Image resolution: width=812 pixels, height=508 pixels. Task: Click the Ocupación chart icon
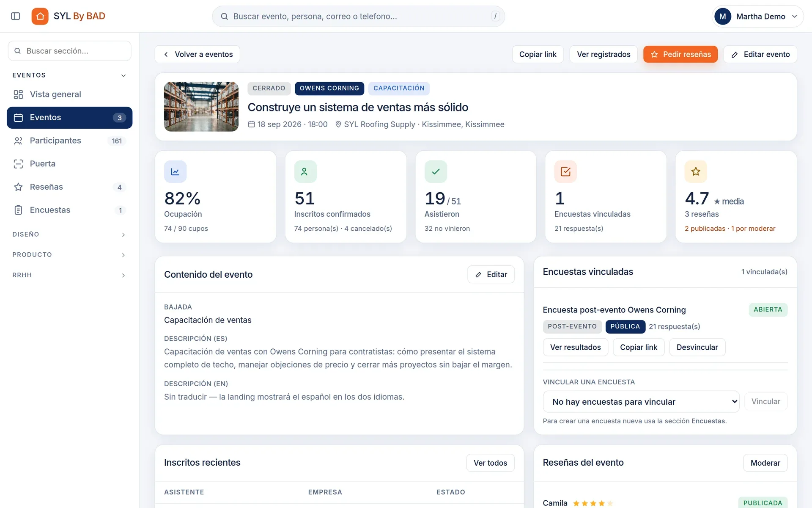click(175, 171)
